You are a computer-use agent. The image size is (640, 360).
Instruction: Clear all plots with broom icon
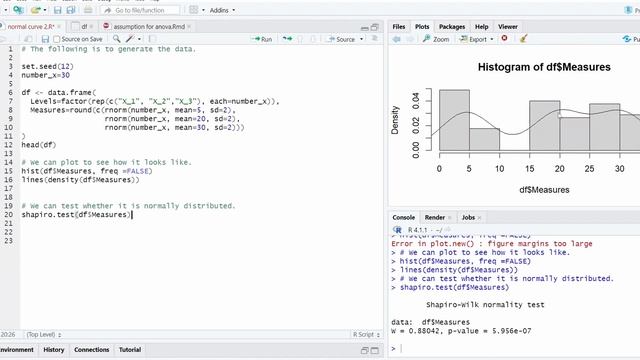(x=523, y=39)
